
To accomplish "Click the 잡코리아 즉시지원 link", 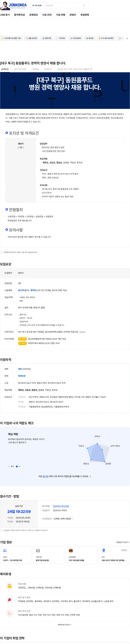I will pyautogui.click(x=61, y=506).
